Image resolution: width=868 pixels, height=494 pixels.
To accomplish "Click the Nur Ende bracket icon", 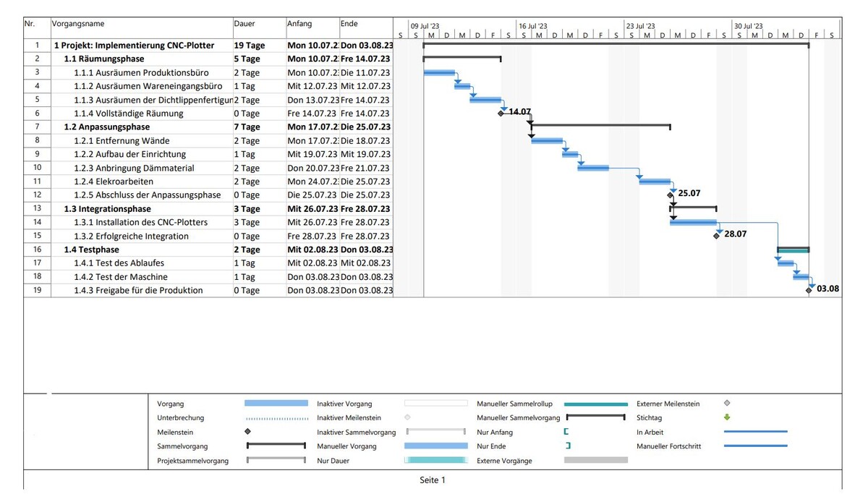I will pos(568,446).
